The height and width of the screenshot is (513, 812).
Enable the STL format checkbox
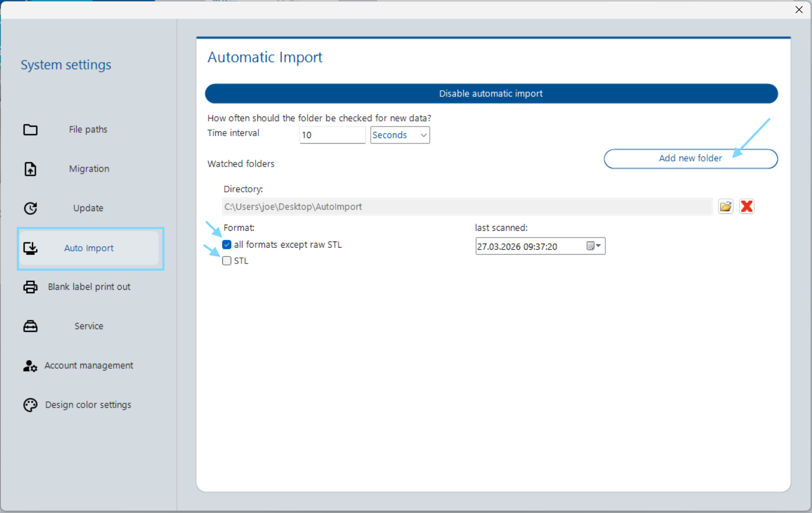pyautogui.click(x=227, y=261)
